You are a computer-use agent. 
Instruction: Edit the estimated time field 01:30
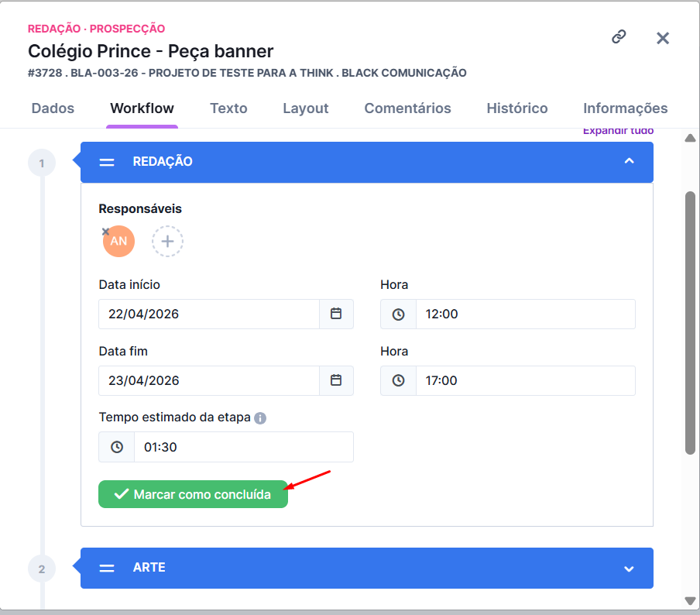244,447
